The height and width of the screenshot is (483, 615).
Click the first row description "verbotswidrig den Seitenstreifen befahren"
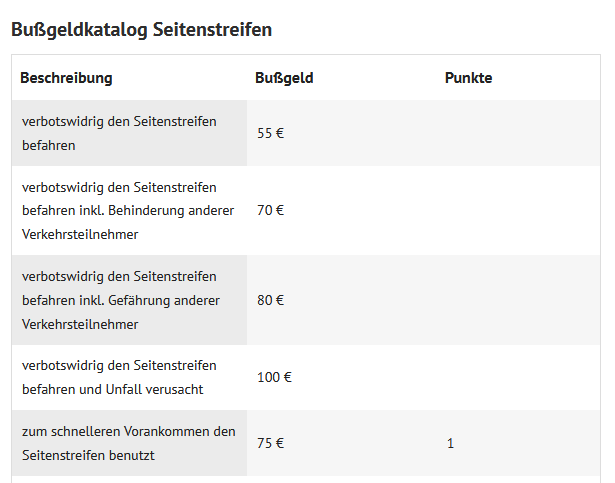coord(119,133)
